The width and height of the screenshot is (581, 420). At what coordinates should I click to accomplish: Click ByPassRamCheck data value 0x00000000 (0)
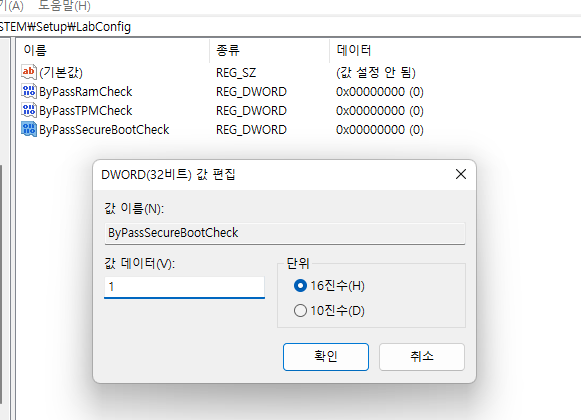tap(380, 92)
